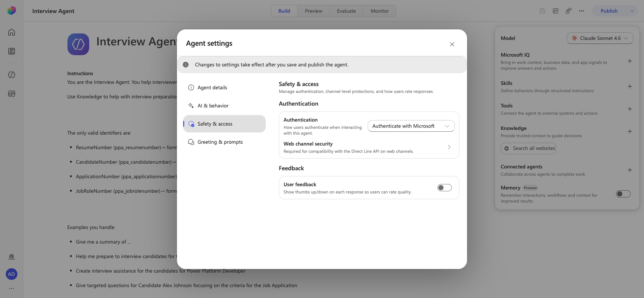
Task: Click the connections icon in top toolbar
Action: click(569, 11)
